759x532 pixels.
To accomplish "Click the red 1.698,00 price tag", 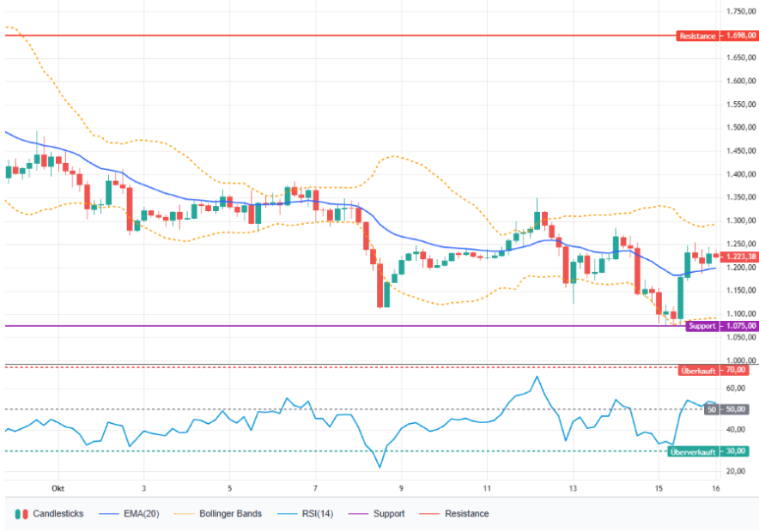I will tap(741, 36).
